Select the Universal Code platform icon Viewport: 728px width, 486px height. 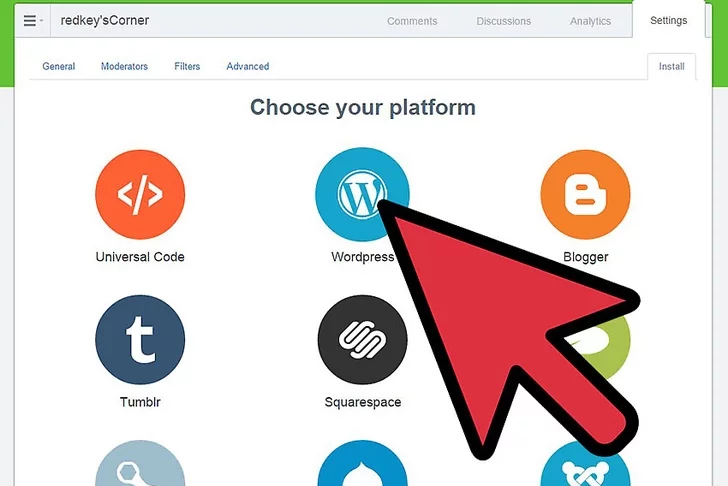click(x=140, y=194)
